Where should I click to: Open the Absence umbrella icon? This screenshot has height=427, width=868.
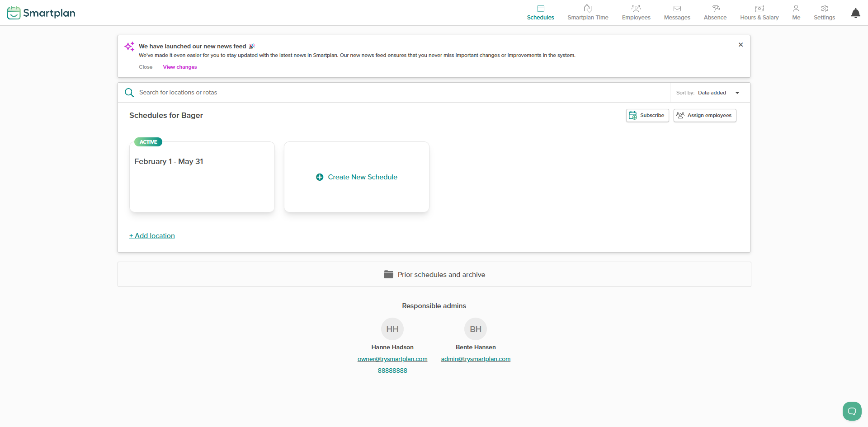coord(715,8)
